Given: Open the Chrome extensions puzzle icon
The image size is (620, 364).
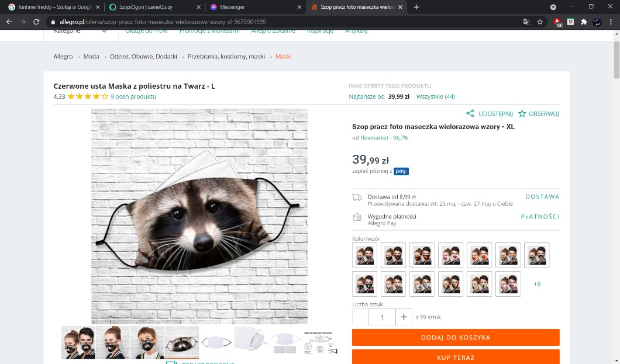Looking at the screenshot, I should (584, 22).
